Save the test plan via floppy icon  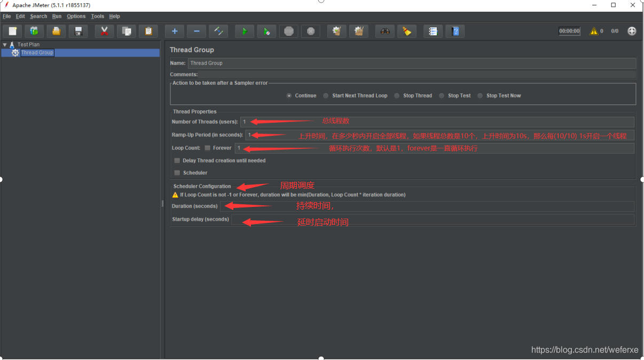coord(78,31)
